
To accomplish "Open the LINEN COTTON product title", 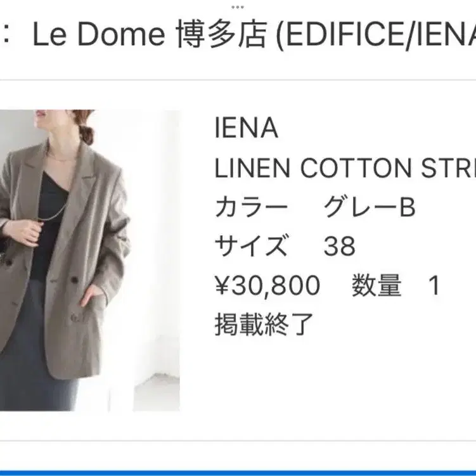I will (345, 168).
